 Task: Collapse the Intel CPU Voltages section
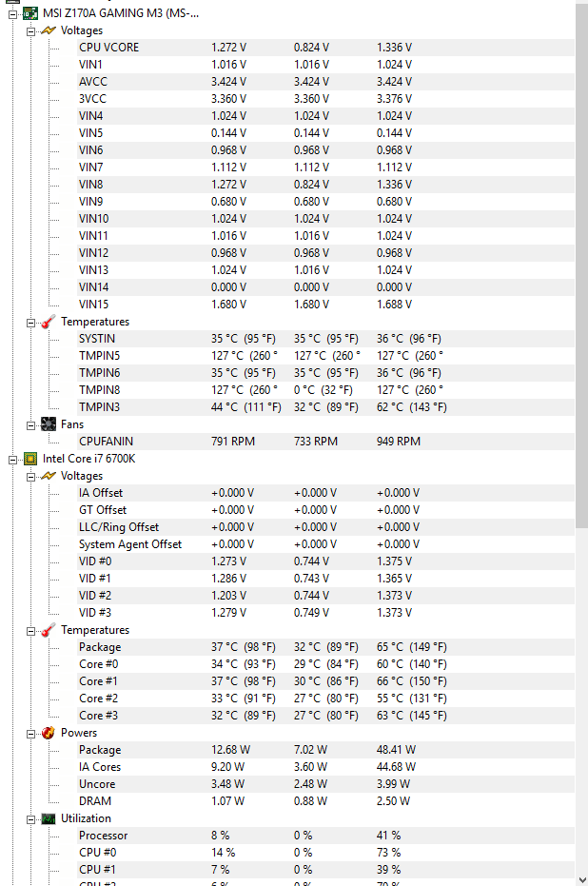(x=30, y=477)
